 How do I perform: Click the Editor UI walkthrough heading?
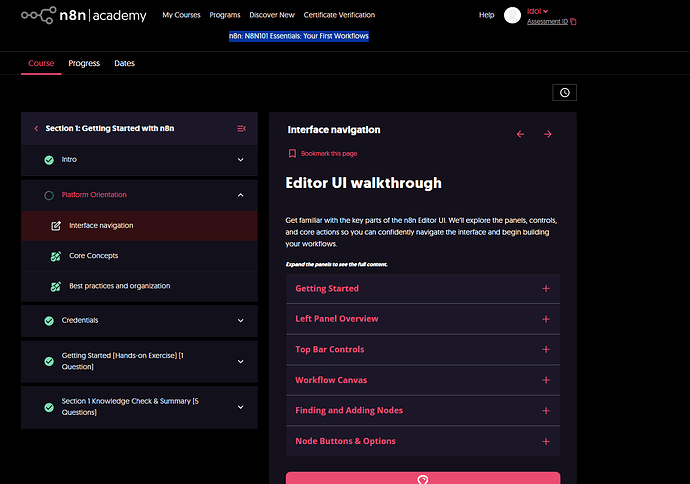click(x=363, y=183)
